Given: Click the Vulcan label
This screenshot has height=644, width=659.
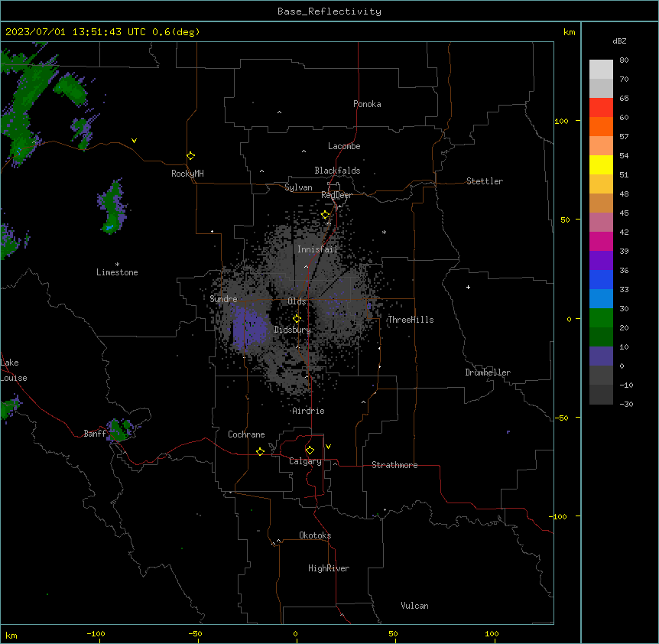Looking at the screenshot, I should [x=415, y=606].
